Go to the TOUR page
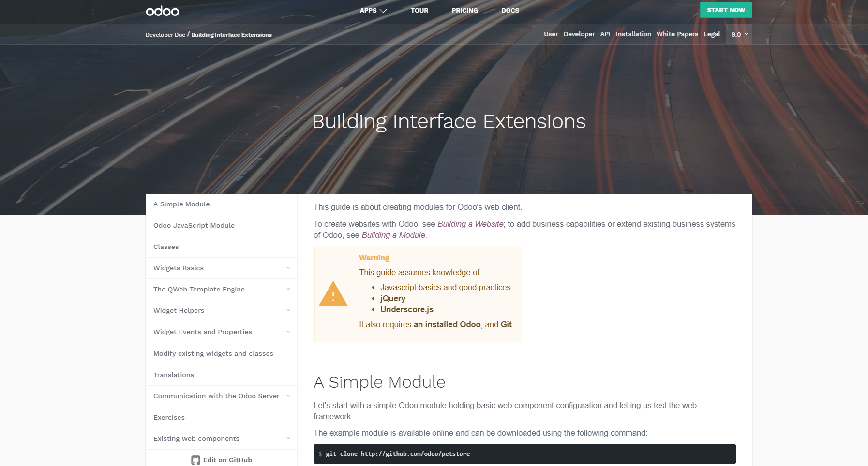 click(419, 11)
